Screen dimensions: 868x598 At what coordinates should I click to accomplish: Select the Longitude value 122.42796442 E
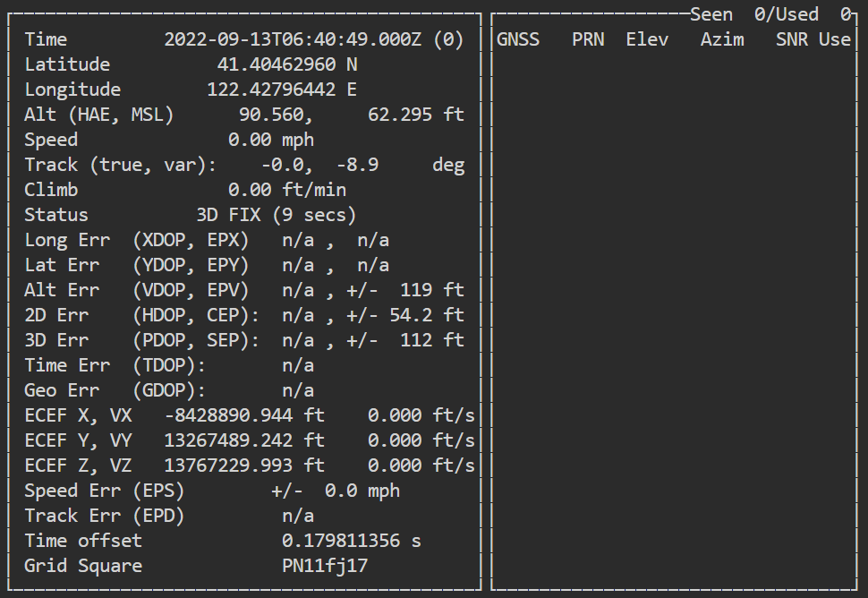282,90
